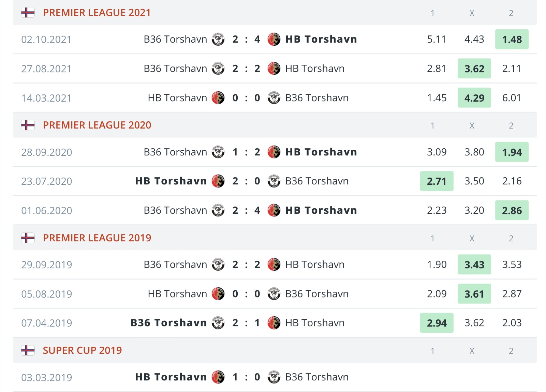This screenshot has height=392, width=546.
Task: Open bold B36 Torshavn team on 07.04.2019
Action: click(x=169, y=323)
